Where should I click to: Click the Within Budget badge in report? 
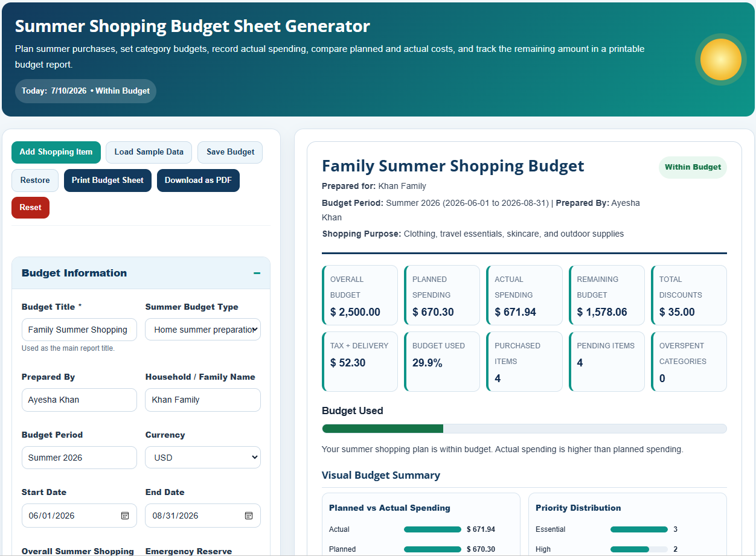pos(693,167)
